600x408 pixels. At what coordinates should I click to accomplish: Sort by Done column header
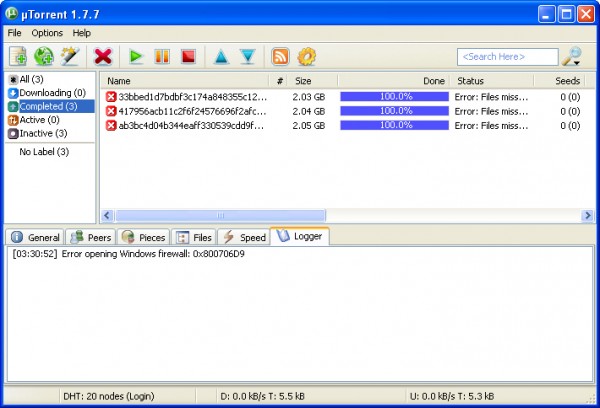pyautogui.click(x=394, y=81)
